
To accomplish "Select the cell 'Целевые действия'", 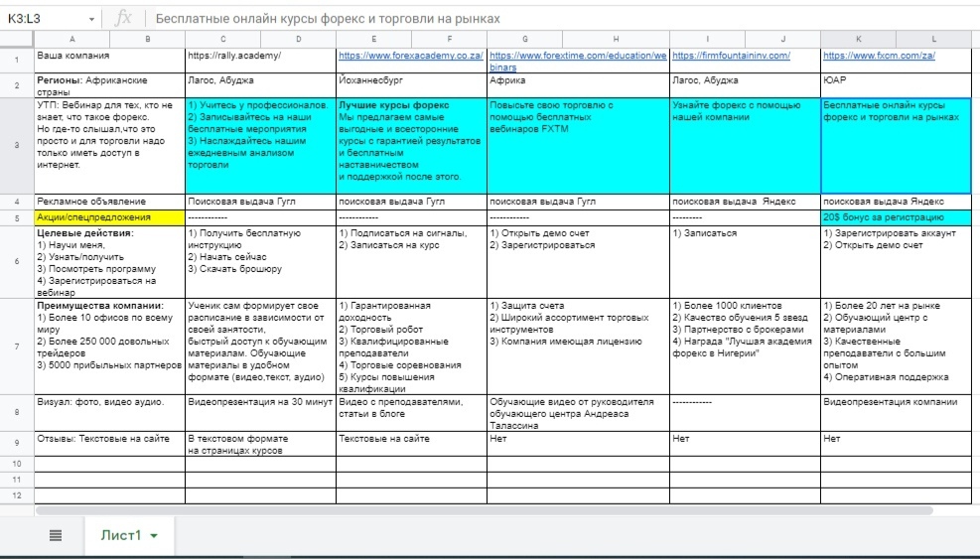I will tap(109, 262).
